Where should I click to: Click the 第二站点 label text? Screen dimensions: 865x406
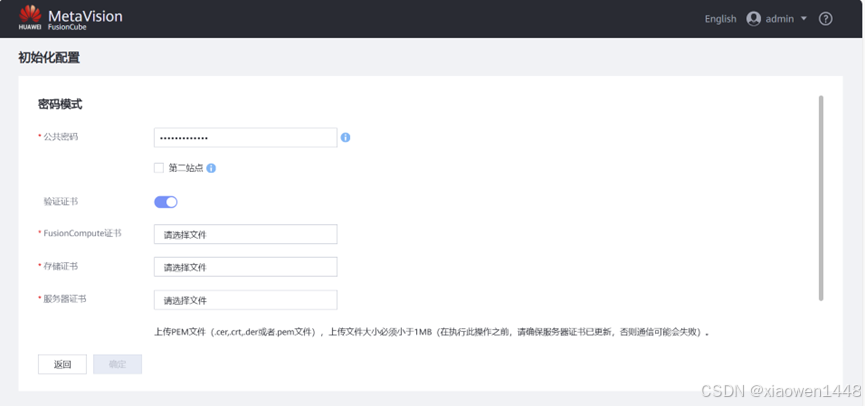click(186, 168)
